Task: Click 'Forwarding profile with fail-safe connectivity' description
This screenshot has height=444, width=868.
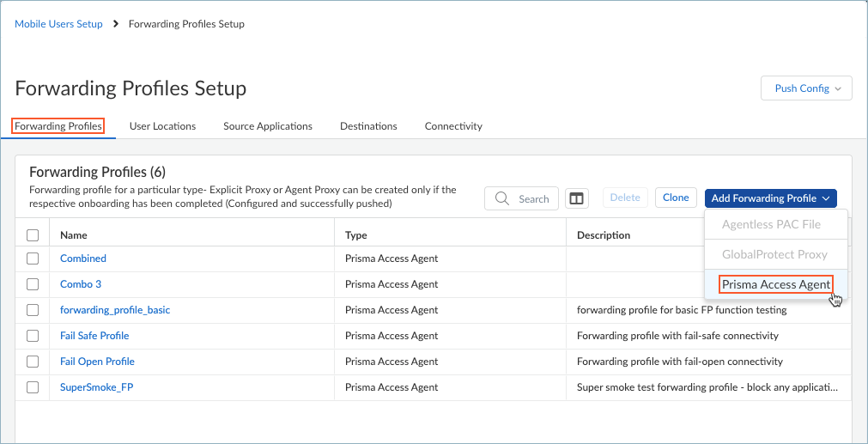Action: [677, 336]
